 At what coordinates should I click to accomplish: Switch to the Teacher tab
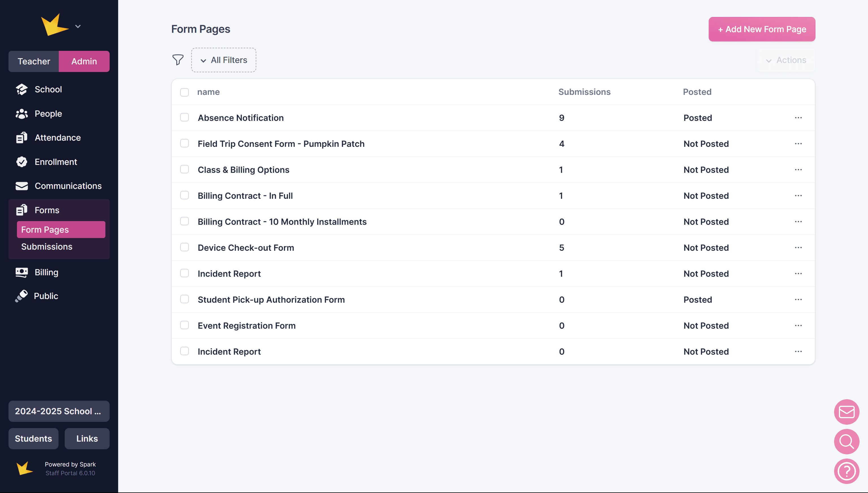(34, 61)
